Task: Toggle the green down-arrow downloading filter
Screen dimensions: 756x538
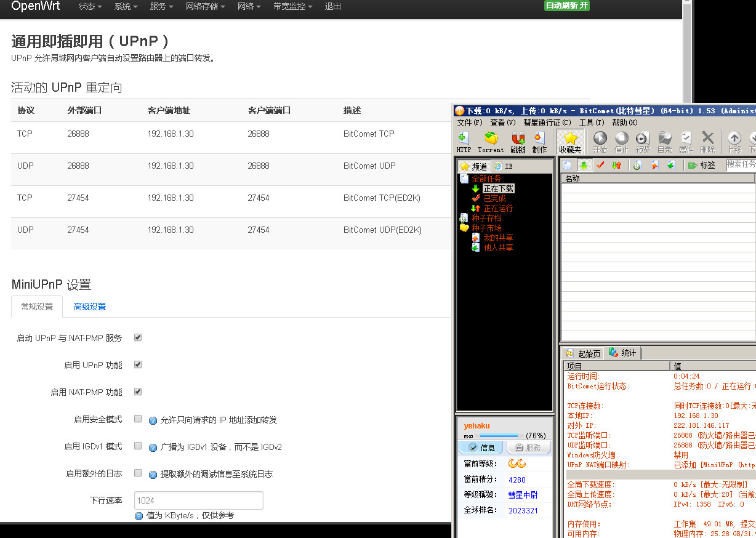Action: pos(584,165)
